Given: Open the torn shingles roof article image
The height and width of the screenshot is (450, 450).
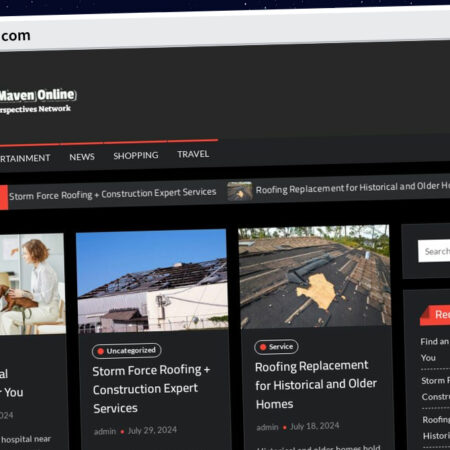Looking at the screenshot, I should click(315, 276).
